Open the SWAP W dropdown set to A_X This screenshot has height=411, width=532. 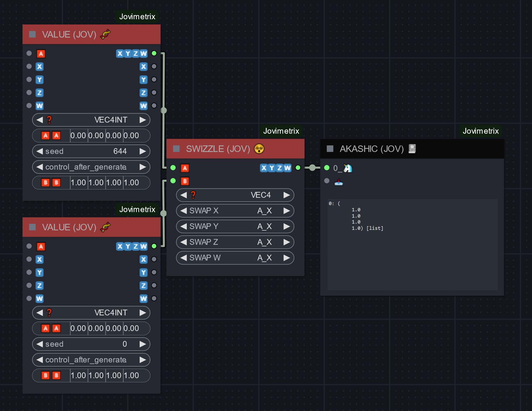tap(235, 258)
